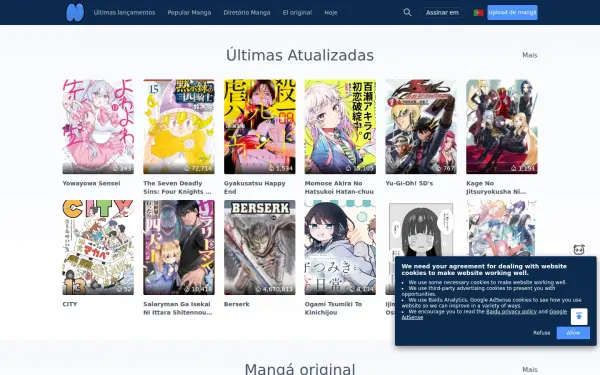Click the like count 10,414 on Salaryman cover

(x=198, y=289)
